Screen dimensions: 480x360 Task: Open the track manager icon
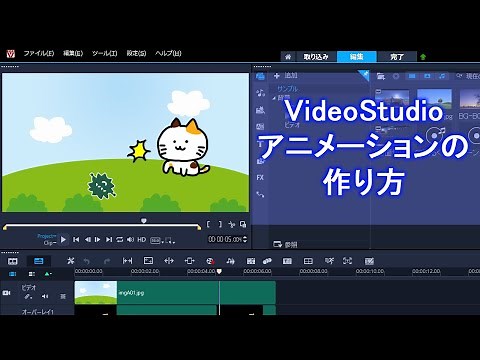click(32, 274)
